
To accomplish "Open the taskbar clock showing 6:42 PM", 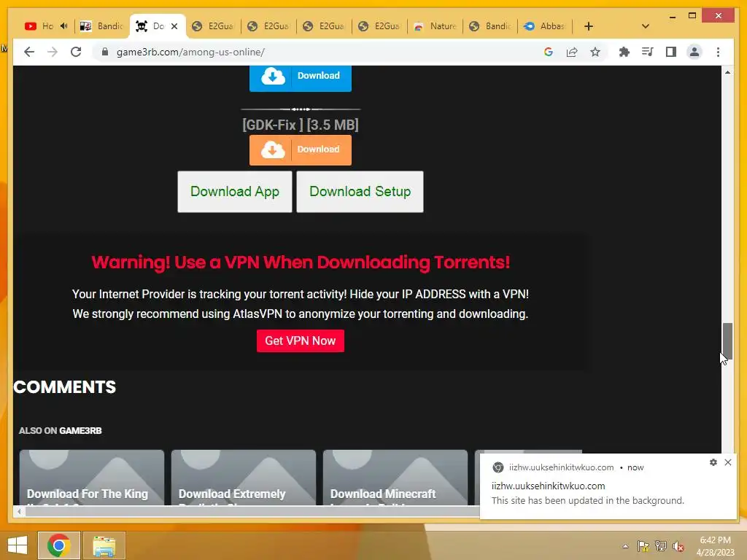I will [x=715, y=546].
